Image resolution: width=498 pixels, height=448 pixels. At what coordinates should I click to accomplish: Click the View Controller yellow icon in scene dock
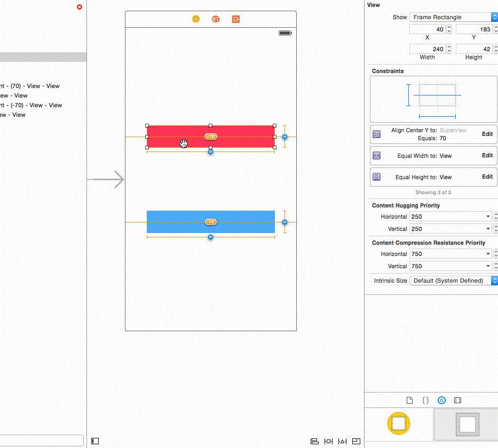(196, 19)
